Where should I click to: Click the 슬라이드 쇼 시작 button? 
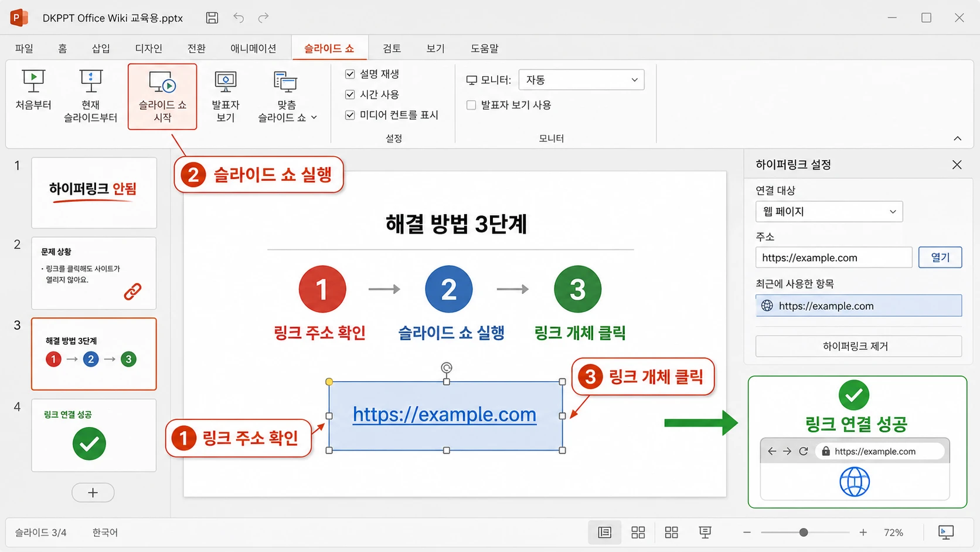pos(162,96)
